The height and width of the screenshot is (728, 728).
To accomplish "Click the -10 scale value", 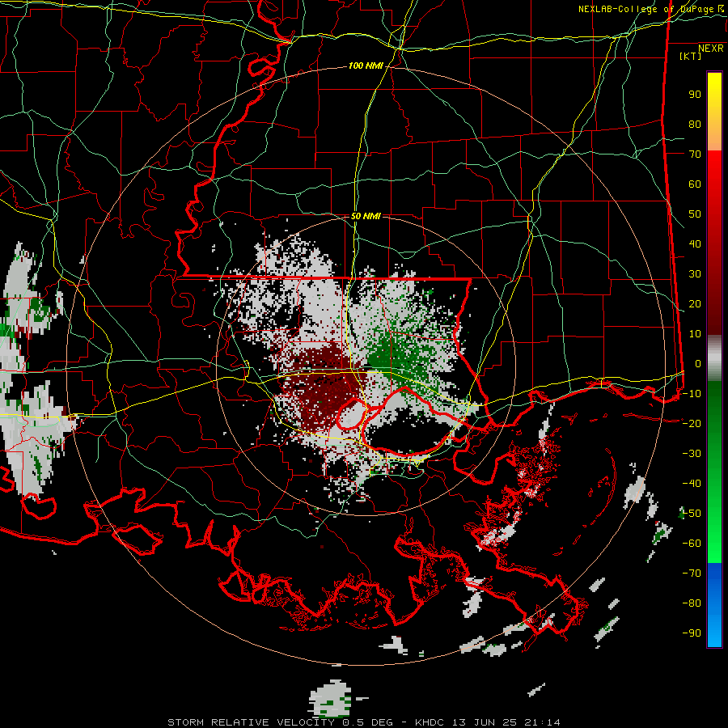I will pos(692,394).
